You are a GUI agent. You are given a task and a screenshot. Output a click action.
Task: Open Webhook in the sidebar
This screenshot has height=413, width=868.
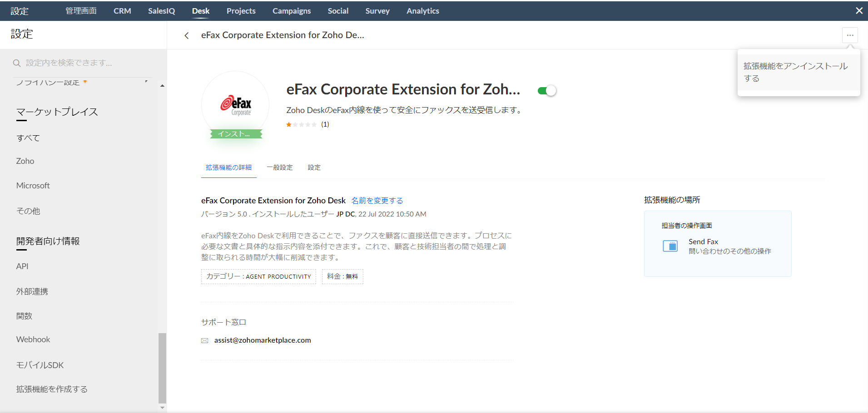pyautogui.click(x=33, y=339)
